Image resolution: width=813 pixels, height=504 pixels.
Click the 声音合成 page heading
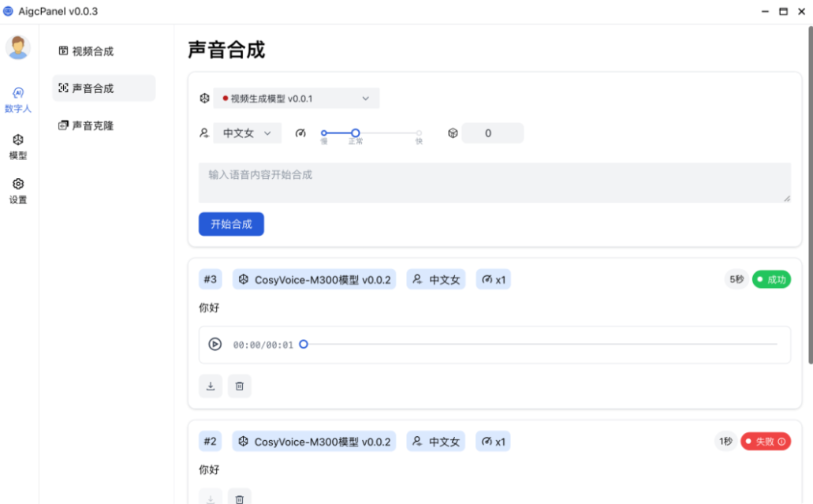pos(226,50)
